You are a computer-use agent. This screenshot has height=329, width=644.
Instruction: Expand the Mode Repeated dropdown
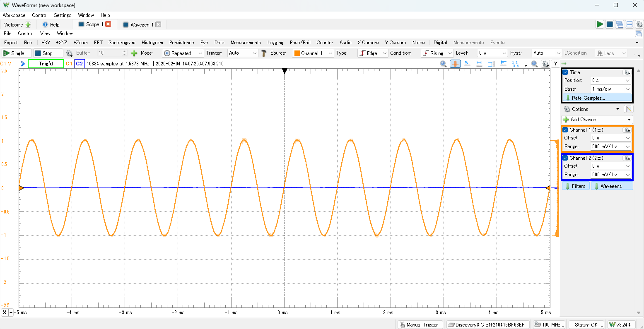[x=183, y=53]
